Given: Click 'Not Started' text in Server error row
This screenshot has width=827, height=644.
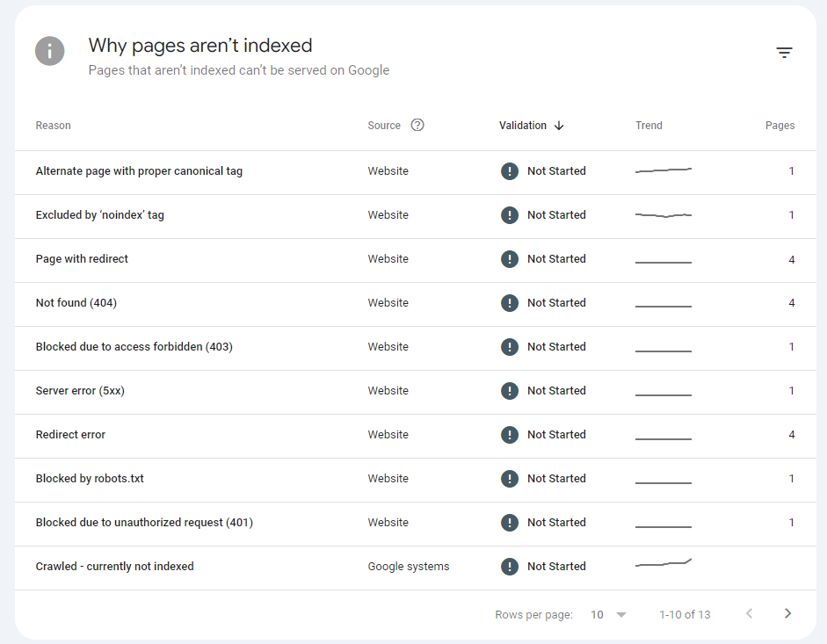Looking at the screenshot, I should click(x=556, y=391).
